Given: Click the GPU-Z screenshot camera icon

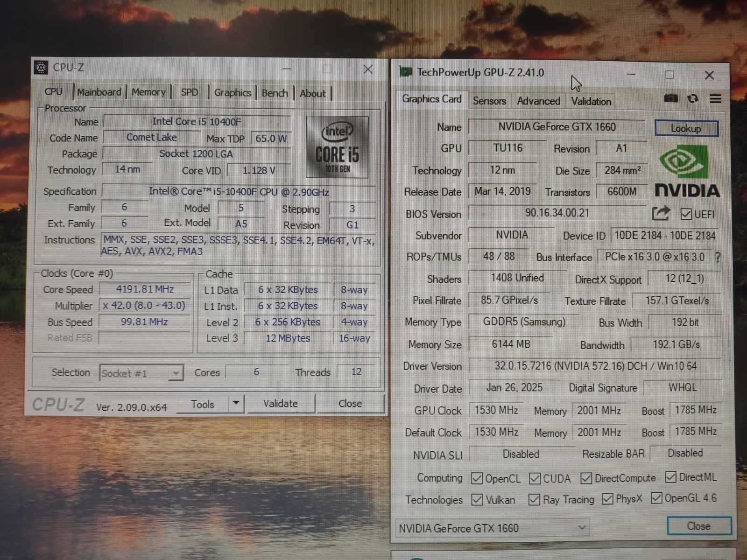Looking at the screenshot, I should point(671,98).
